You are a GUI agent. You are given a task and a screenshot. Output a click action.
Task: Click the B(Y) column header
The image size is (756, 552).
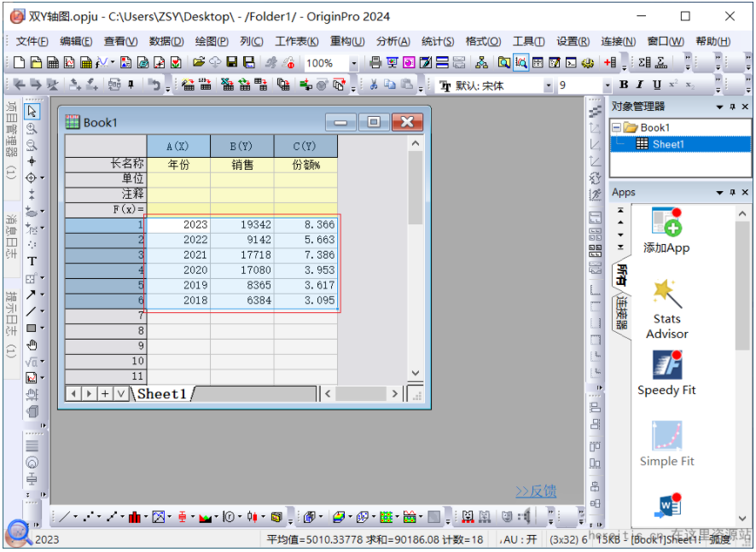pos(242,146)
